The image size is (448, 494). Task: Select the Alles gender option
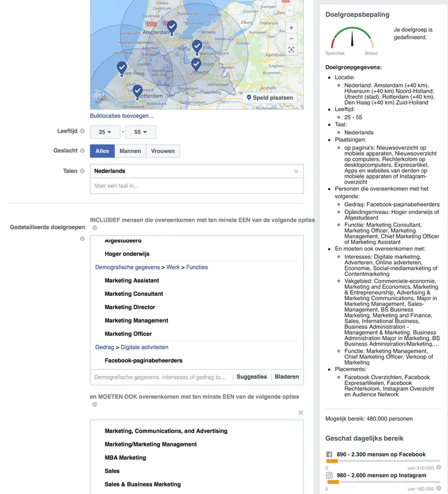pos(102,151)
